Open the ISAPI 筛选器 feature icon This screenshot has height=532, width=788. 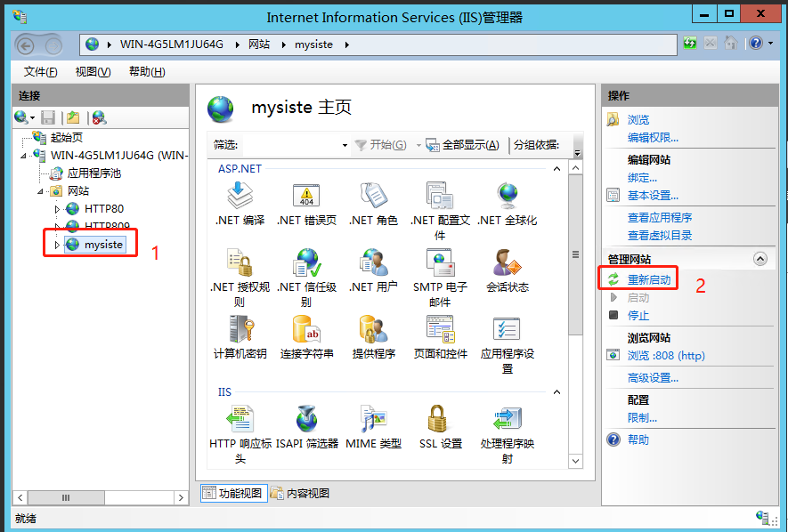[306, 427]
